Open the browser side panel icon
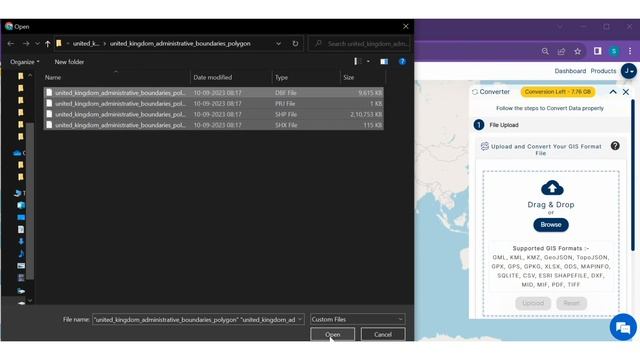 pos(598,51)
